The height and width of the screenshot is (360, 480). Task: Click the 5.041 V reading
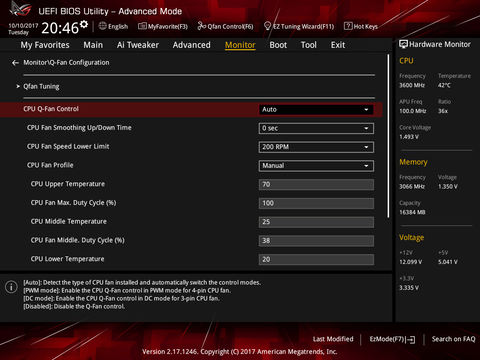coord(448,262)
